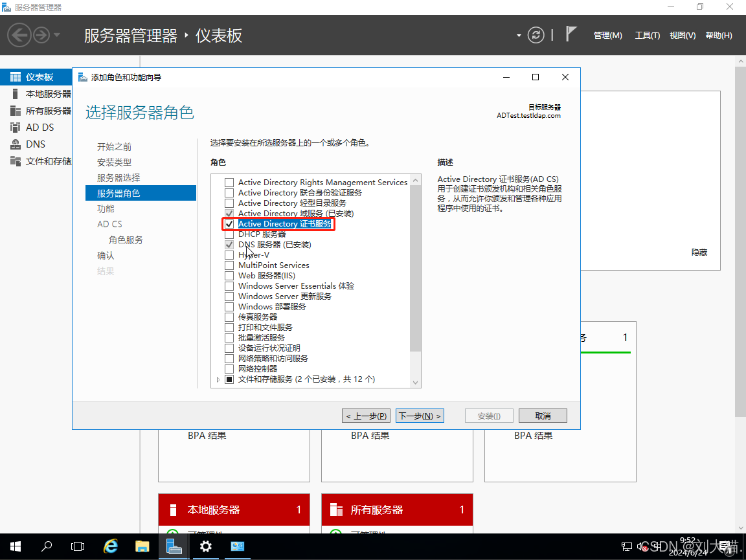Check 打印和文件服务 checkbox
Image resolution: width=746 pixels, height=560 pixels.
[x=229, y=328]
